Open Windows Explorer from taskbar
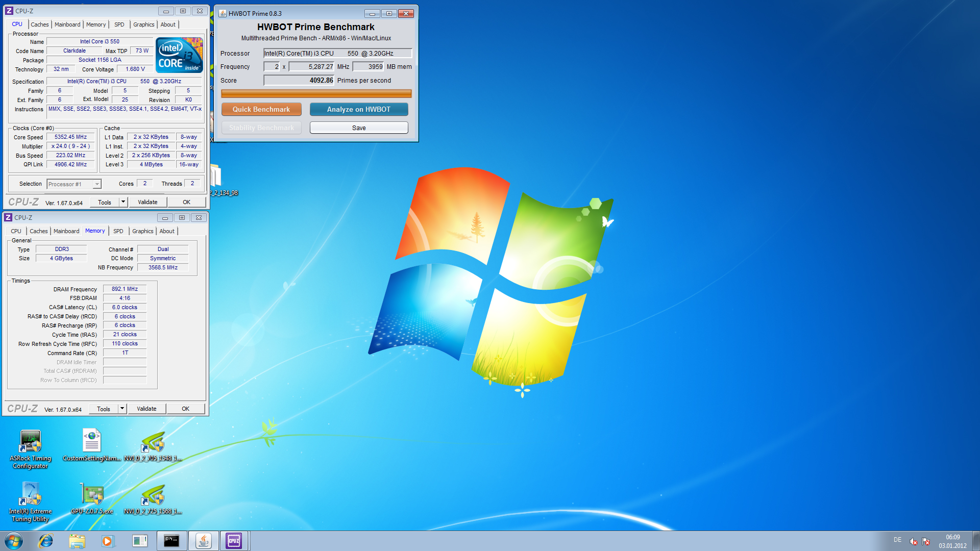Image resolution: width=980 pixels, height=551 pixels. pyautogui.click(x=77, y=541)
